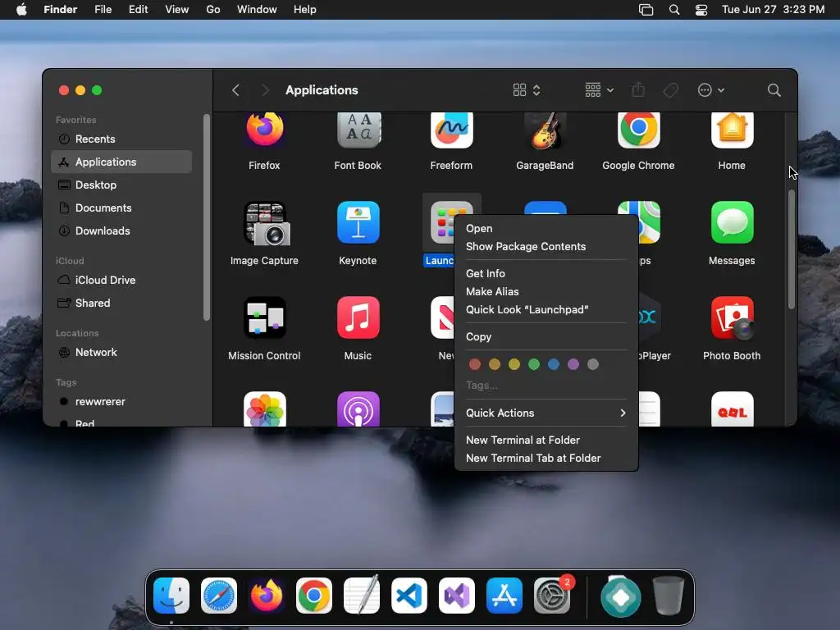The width and height of the screenshot is (840, 630).
Task: Open Control Center in menu bar
Action: (701, 10)
